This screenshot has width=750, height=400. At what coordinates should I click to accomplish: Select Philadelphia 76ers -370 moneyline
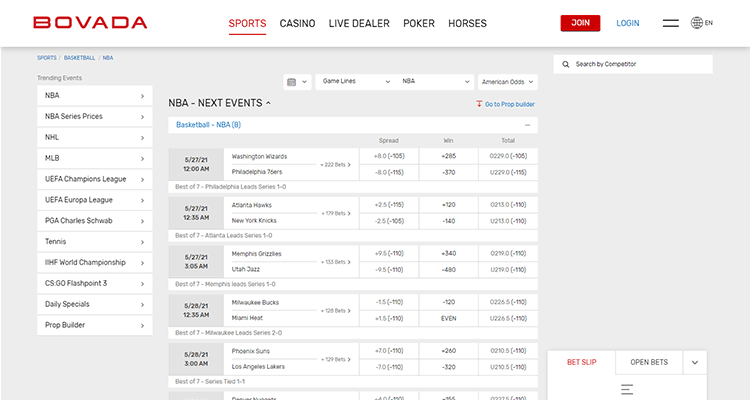click(449, 172)
